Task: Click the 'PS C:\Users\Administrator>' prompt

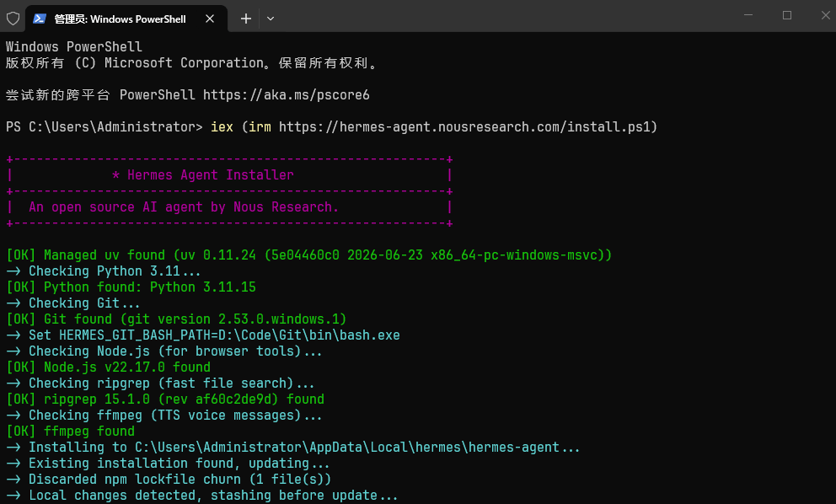Action: tap(104, 127)
